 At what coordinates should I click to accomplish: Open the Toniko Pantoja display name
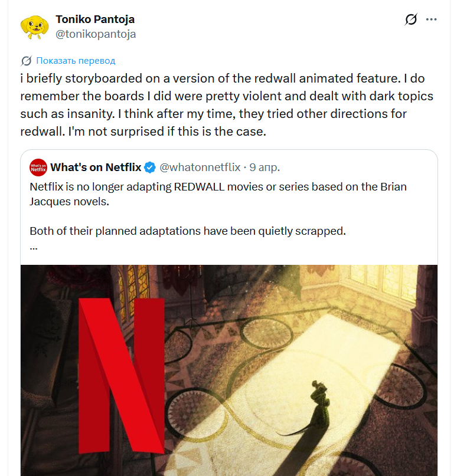95,19
